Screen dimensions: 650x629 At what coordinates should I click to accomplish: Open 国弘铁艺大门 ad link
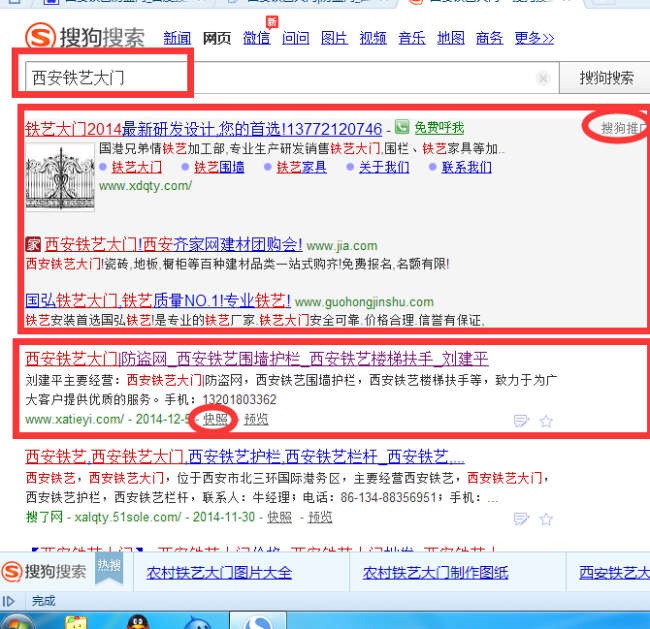(158, 300)
